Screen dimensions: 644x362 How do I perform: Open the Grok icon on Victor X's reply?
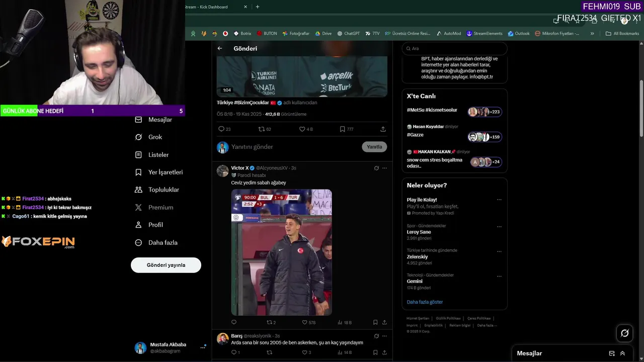coord(376,168)
